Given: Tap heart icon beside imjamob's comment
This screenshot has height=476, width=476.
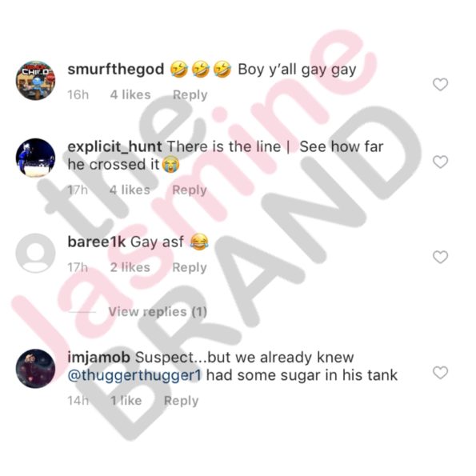Looking at the screenshot, I should pyautogui.click(x=440, y=373).
